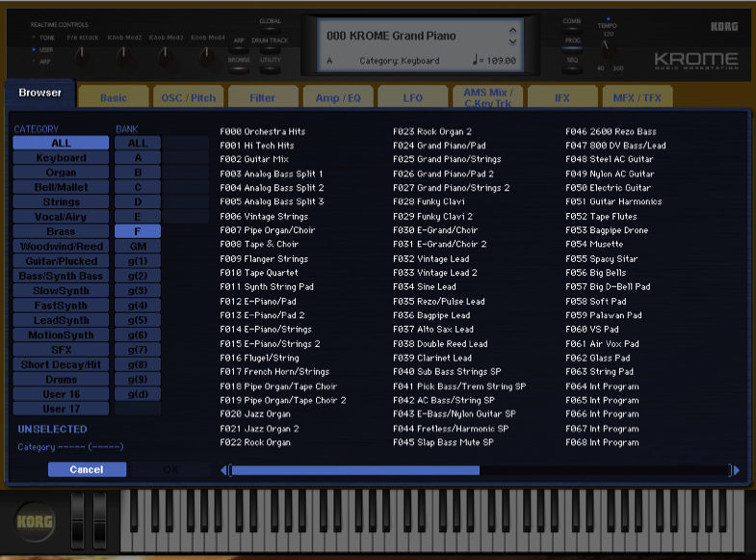Choose program F020 Jazz Organ

coord(255,413)
